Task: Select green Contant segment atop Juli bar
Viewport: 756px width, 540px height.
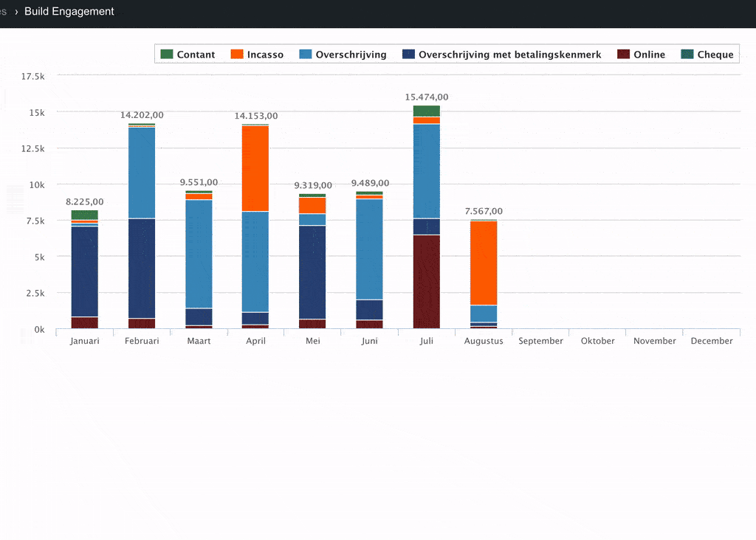Action: [x=427, y=111]
